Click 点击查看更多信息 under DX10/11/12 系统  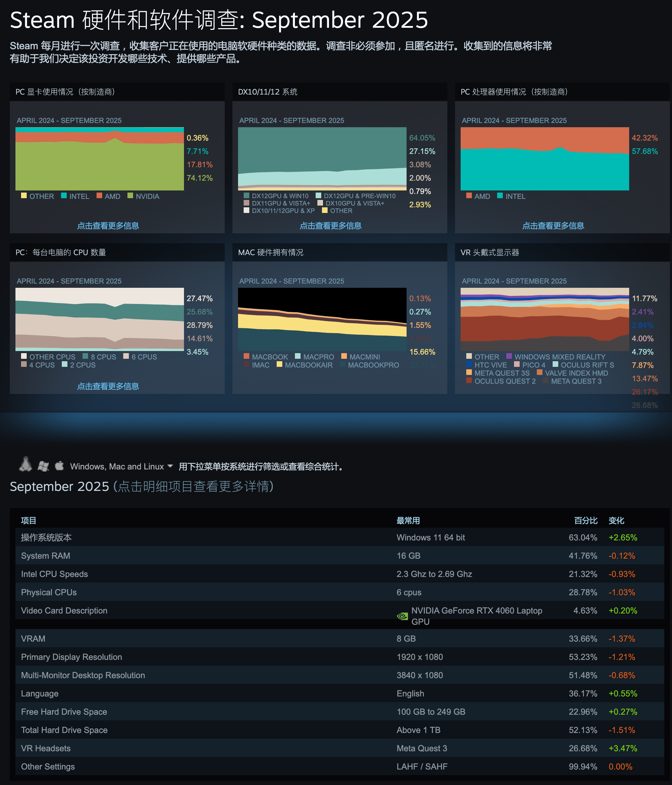pyautogui.click(x=330, y=226)
